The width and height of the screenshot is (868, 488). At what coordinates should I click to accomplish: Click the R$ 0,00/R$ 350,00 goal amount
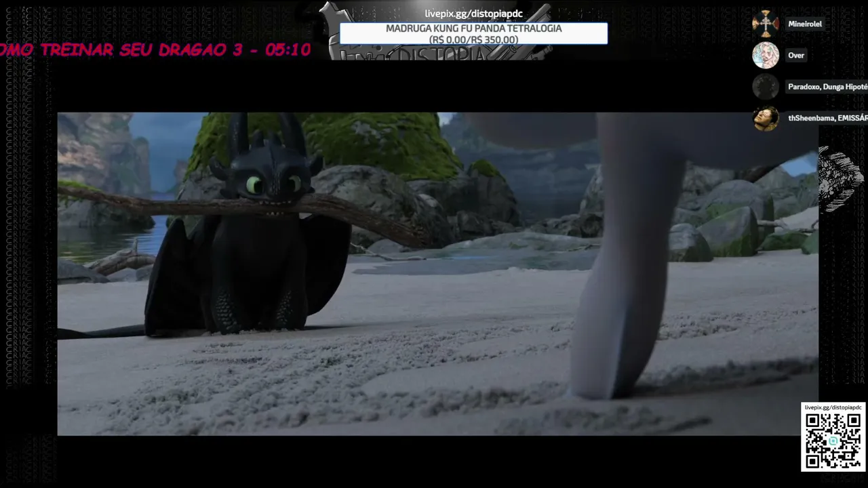(473, 40)
